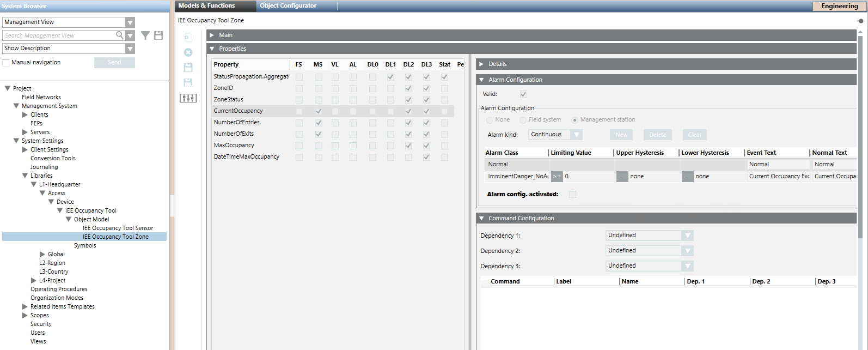Click the Save icon in the configurator toolbar
Image resolution: width=868 pixels, height=350 pixels.
[188, 68]
